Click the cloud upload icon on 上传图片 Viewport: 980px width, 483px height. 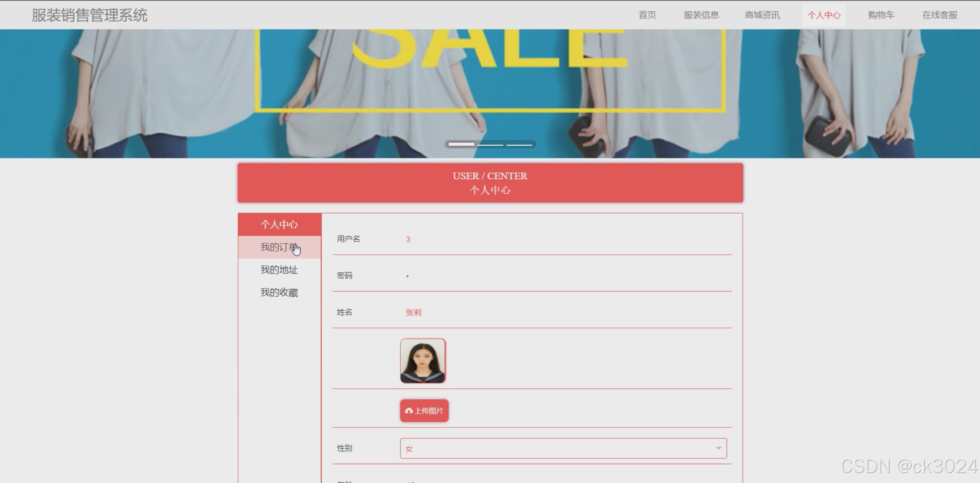click(x=409, y=411)
